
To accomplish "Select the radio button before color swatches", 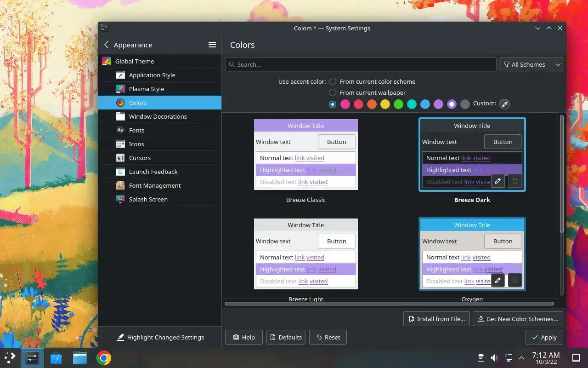I will [x=333, y=104].
